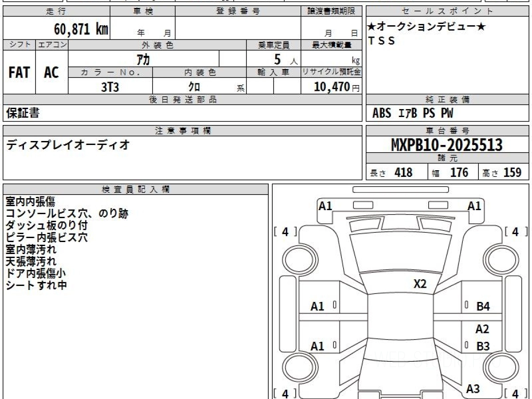Screen dimensions: 532x399
Task: Select the note シートすれ中
Action: (36, 286)
